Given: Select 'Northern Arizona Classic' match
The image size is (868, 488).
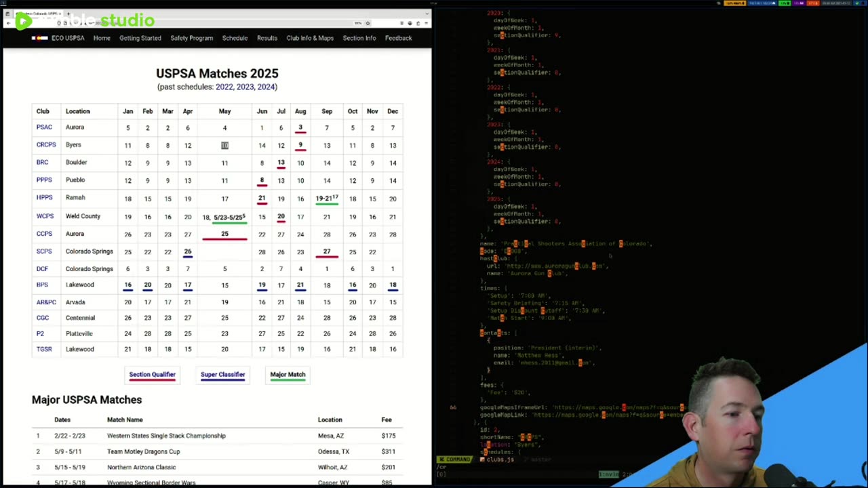Looking at the screenshot, I should (141, 467).
